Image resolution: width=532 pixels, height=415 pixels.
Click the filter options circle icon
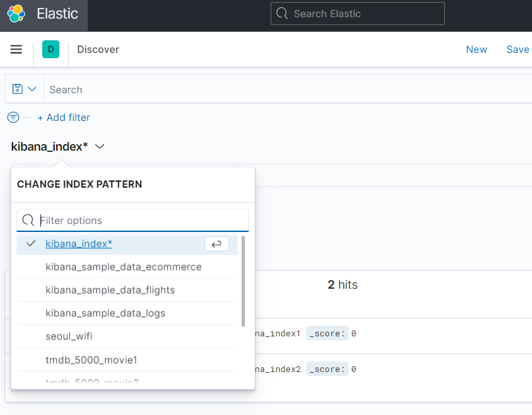(x=13, y=118)
